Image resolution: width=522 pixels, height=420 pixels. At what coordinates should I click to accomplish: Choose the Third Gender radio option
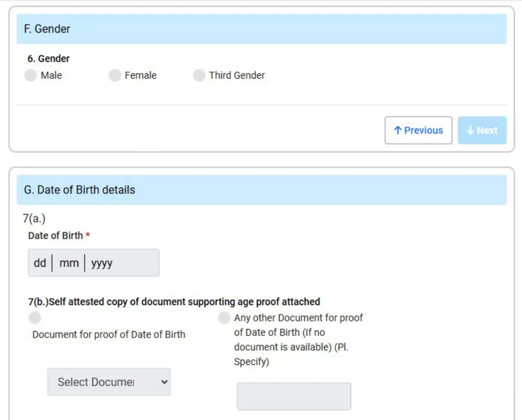pyautogui.click(x=199, y=75)
